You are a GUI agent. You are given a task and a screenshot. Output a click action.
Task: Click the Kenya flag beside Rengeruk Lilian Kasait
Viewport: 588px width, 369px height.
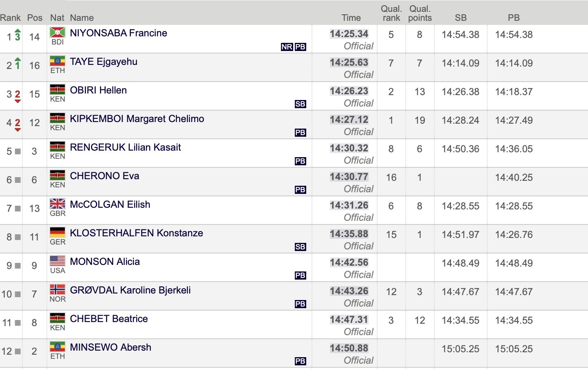[x=57, y=147]
